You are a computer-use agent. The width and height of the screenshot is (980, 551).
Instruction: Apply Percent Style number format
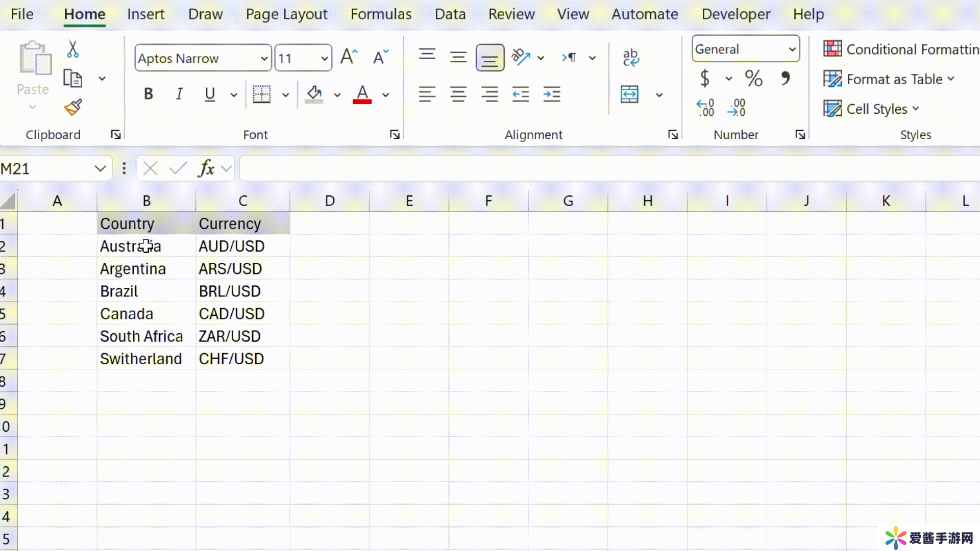click(x=753, y=79)
